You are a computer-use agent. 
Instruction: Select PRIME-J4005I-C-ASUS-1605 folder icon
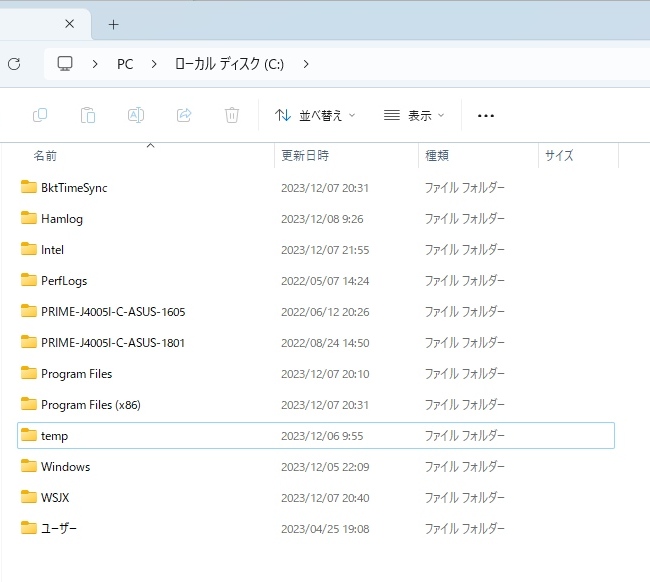[x=29, y=311]
